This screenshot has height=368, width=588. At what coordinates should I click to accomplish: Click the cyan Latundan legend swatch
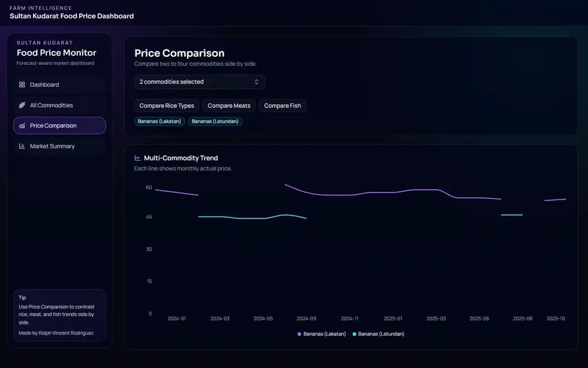coord(354,334)
